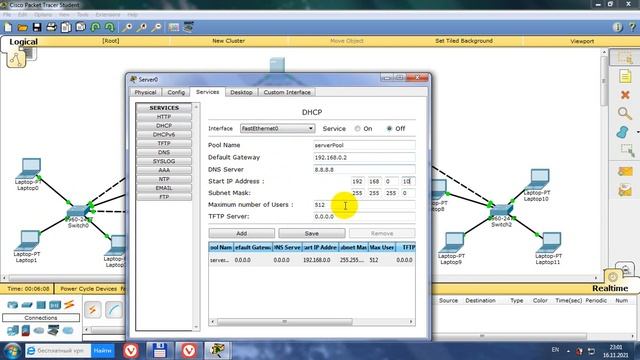This screenshot has height=360, width=640.
Task: Switch to the Desktop tab
Action: click(241, 92)
